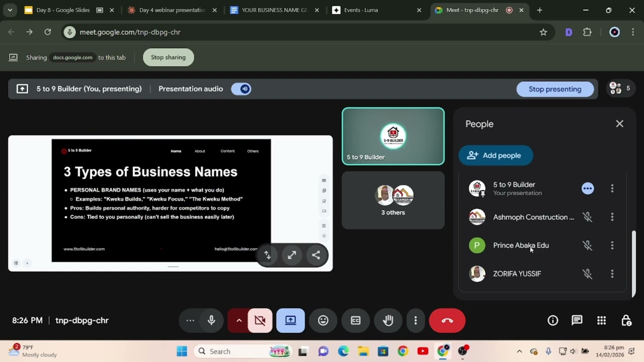Click the address bar with meet.google.com URL

tap(307, 32)
